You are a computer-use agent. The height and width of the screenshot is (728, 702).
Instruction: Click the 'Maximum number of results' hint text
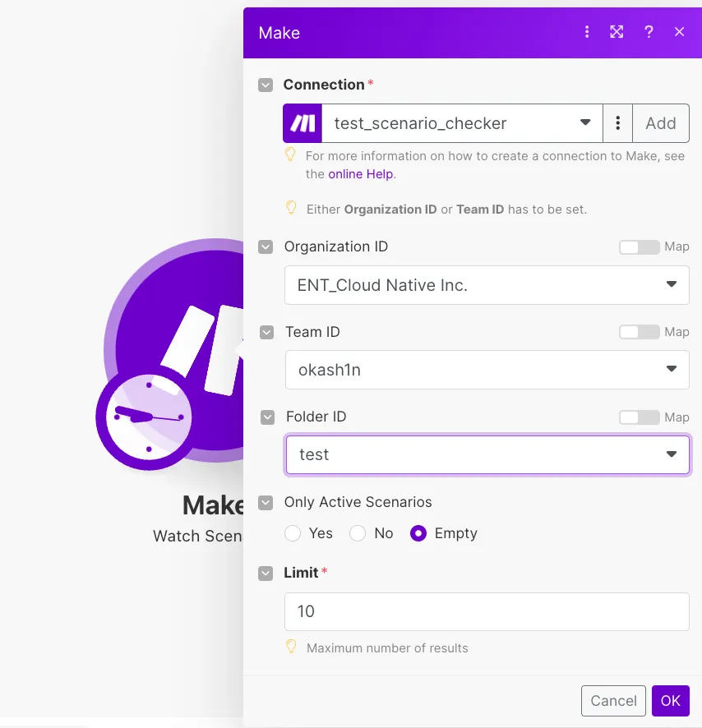pos(387,647)
